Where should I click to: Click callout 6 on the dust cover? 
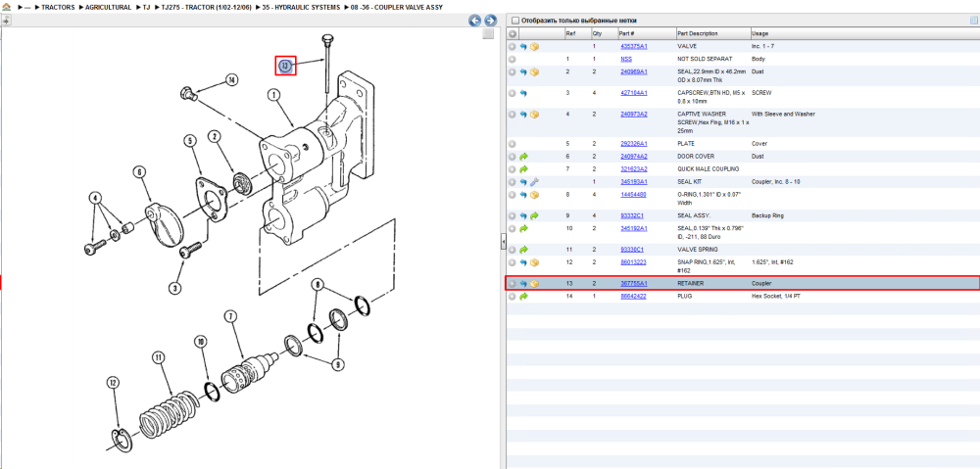(139, 173)
